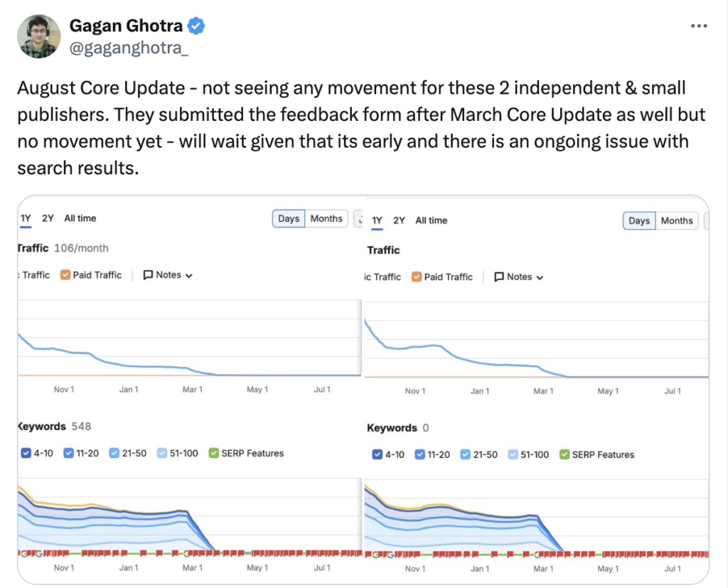Toggle the left chart's Paid Traffic checkbox
728x588 pixels.
tap(65, 275)
